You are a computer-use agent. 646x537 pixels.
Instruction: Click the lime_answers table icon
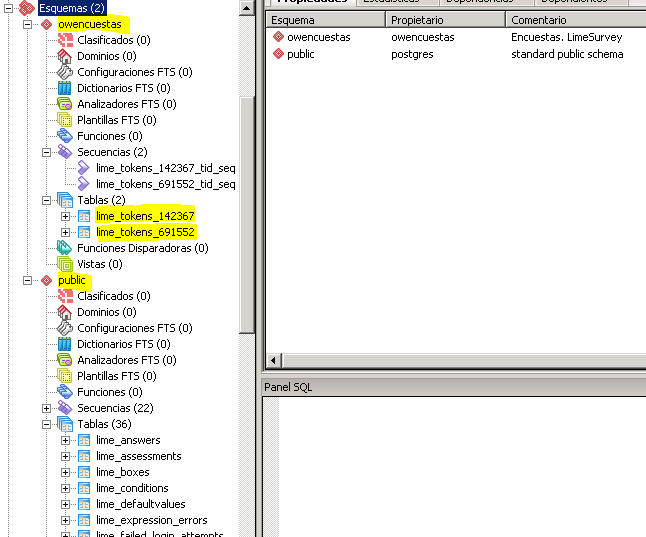[x=84, y=440]
